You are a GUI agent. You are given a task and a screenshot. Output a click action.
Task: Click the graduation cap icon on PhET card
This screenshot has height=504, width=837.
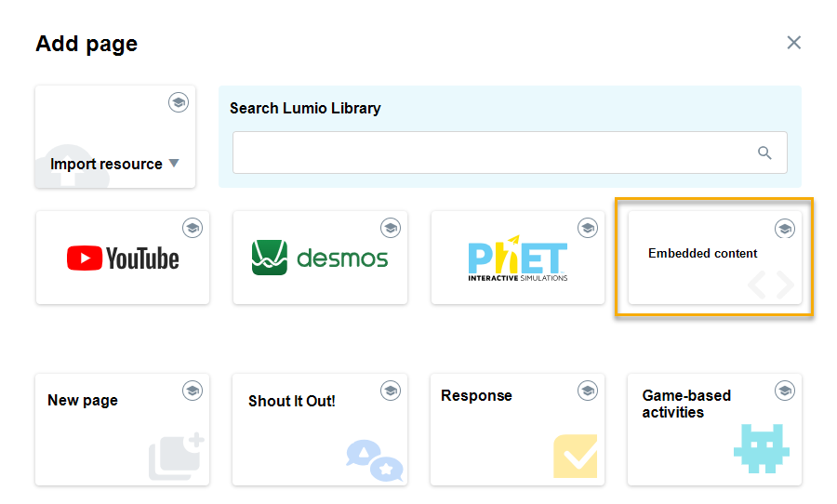[588, 228]
